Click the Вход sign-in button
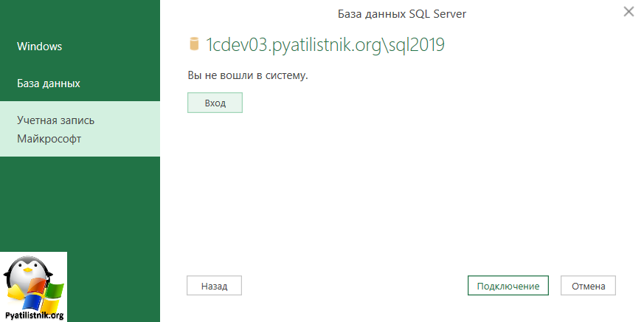This screenshot has height=322, width=644. (215, 103)
